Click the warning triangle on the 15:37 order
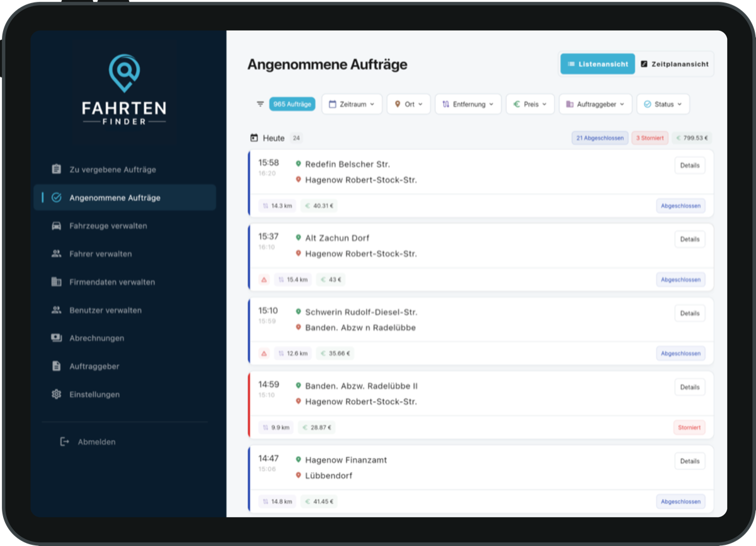756x546 pixels. click(x=264, y=279)
